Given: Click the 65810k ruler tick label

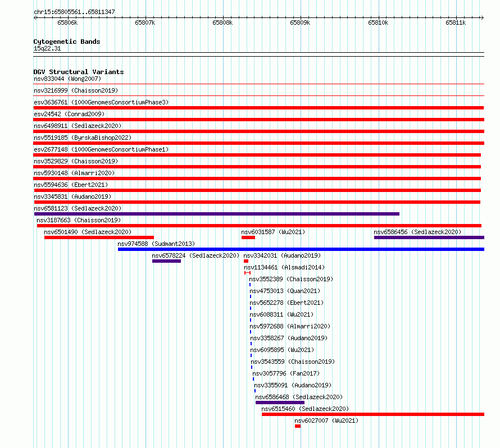Looking at the screenshot, I should (378, 22).
